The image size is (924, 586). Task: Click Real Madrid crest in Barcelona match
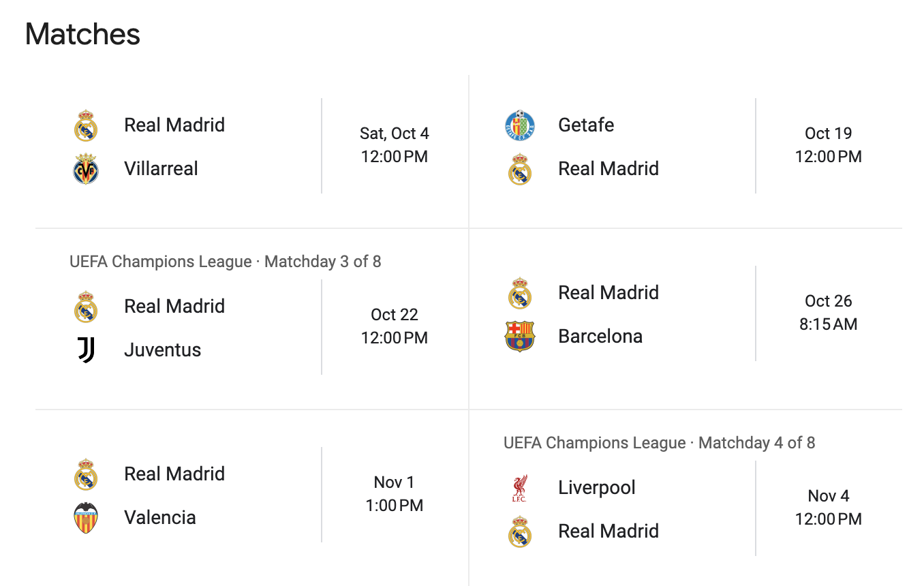click(520, 293)
